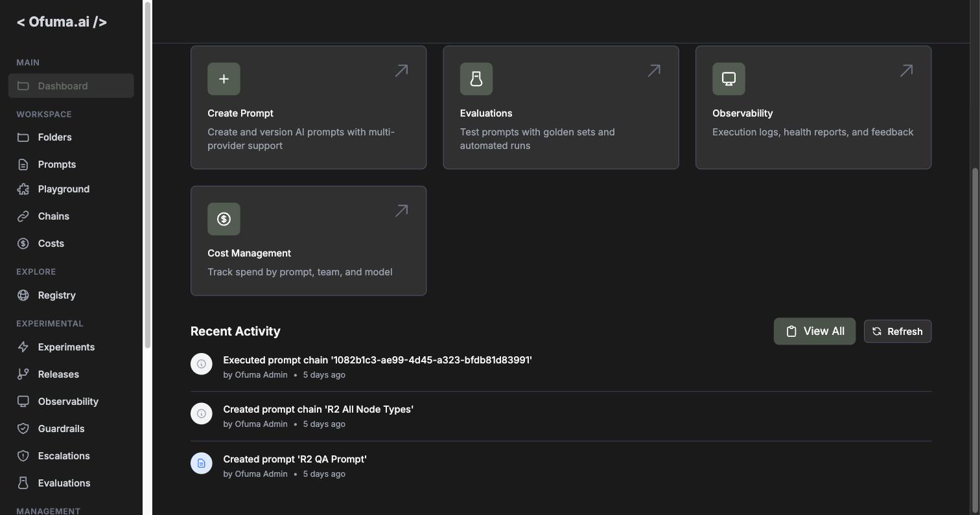This screenshot has width=980, height=515.
Task: Click the arrow icon on Create Prompt card
Action: point(402,70)
